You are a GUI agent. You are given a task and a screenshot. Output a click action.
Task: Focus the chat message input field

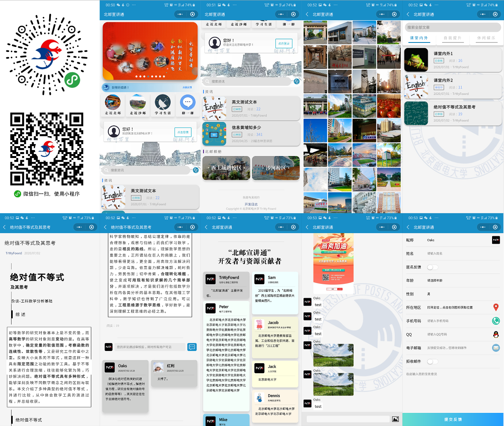(x=348, y=419)
